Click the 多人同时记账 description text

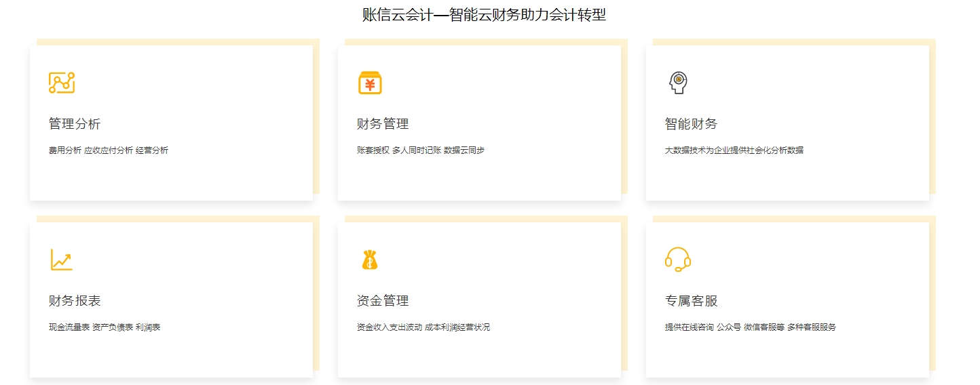417,150
